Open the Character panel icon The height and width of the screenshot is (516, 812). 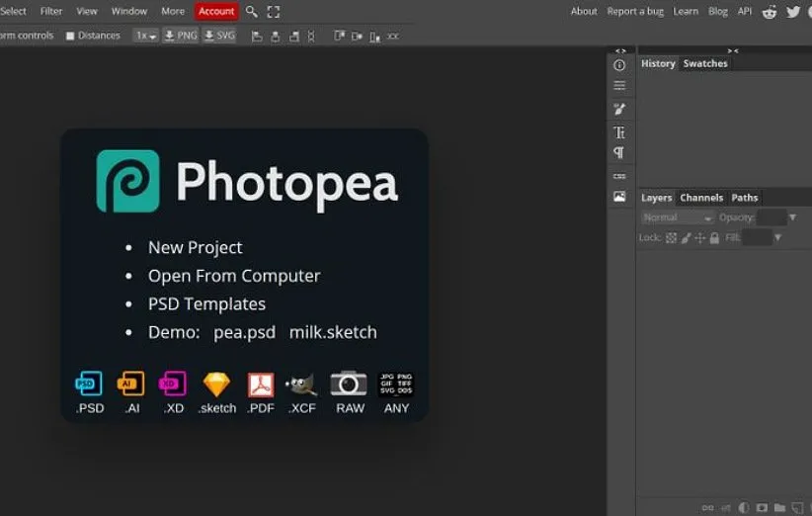(x=619, y=131)
